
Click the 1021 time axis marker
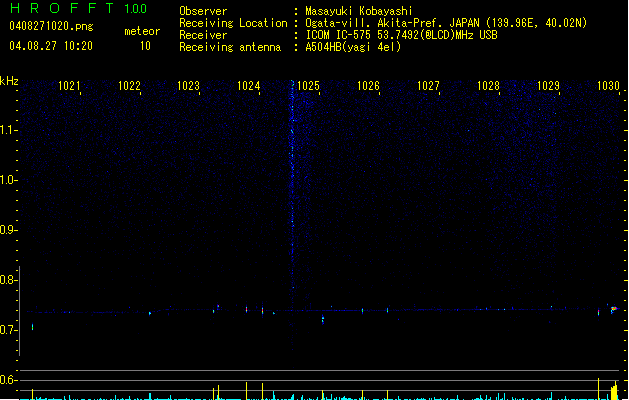[69, 86]
